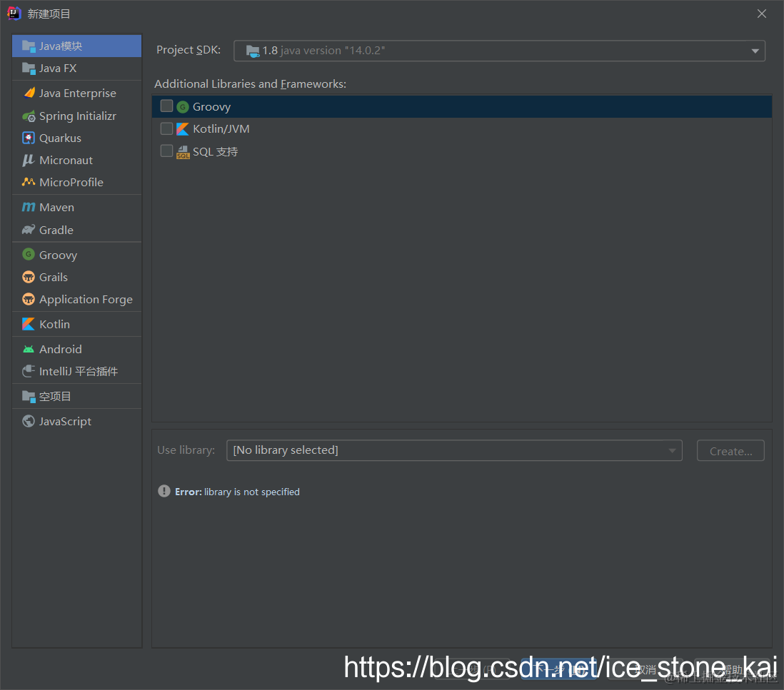Click the Groovy icon in frameworks list

click(183, 107)
